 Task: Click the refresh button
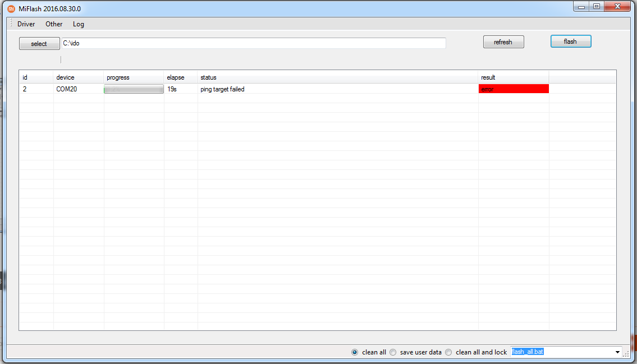coord(503,42)
